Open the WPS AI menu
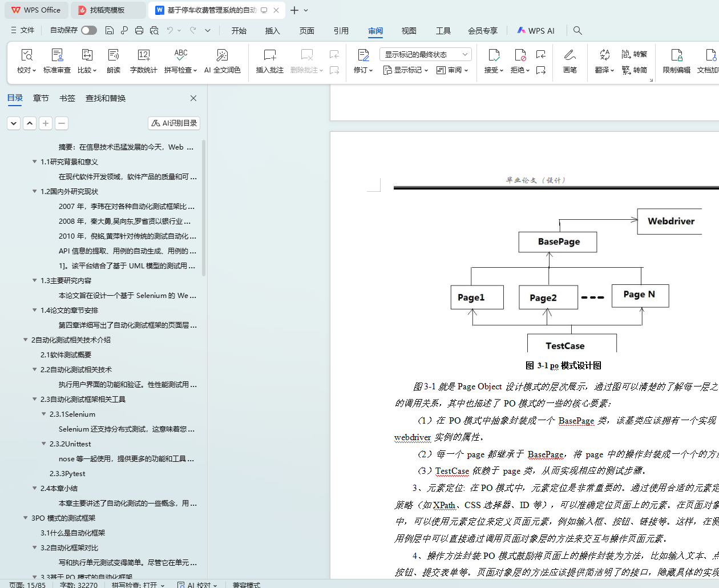 [535, 31]
